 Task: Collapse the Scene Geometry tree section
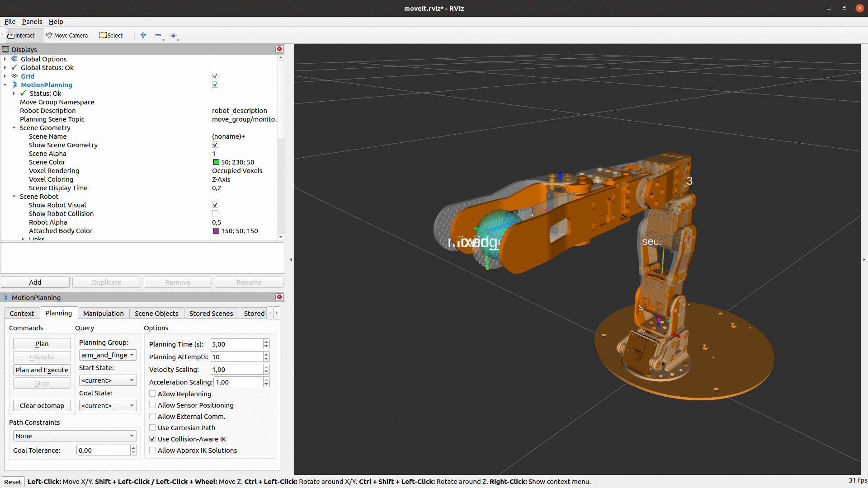click(x=14, y=128)
